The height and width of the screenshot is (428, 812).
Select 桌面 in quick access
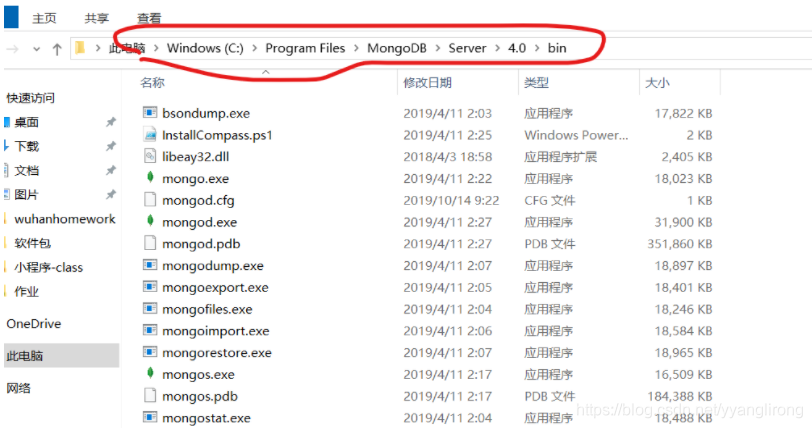pyautogui.click(x=26, y=122)
